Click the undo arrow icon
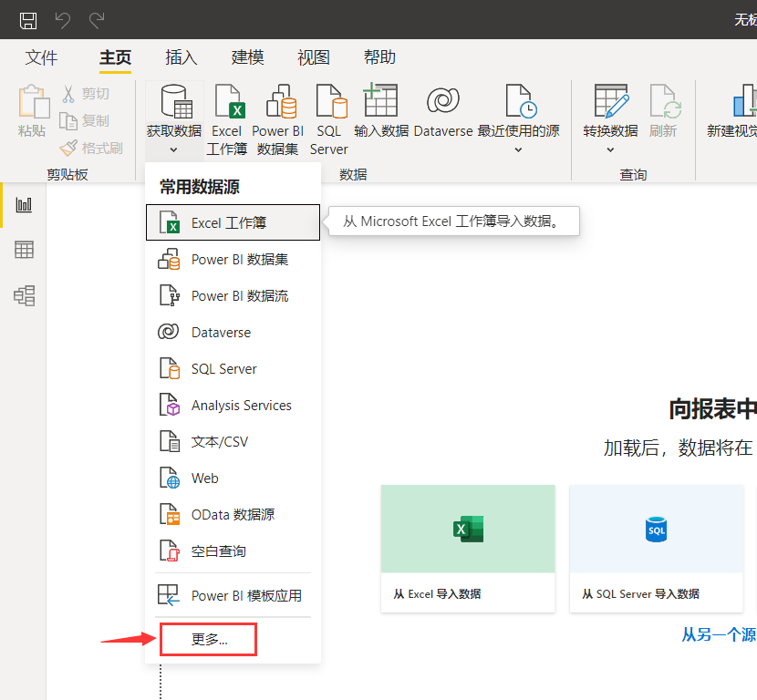This screenshot has width=757, height=700. (63, 19)
